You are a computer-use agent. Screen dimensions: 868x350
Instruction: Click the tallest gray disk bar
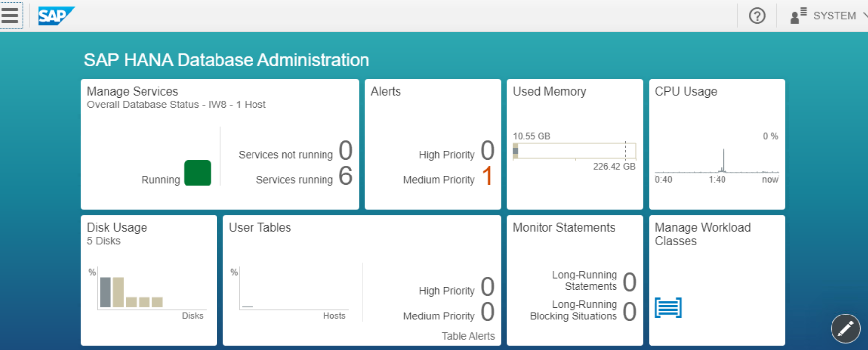pyautogui.click(x=106, y=292)
